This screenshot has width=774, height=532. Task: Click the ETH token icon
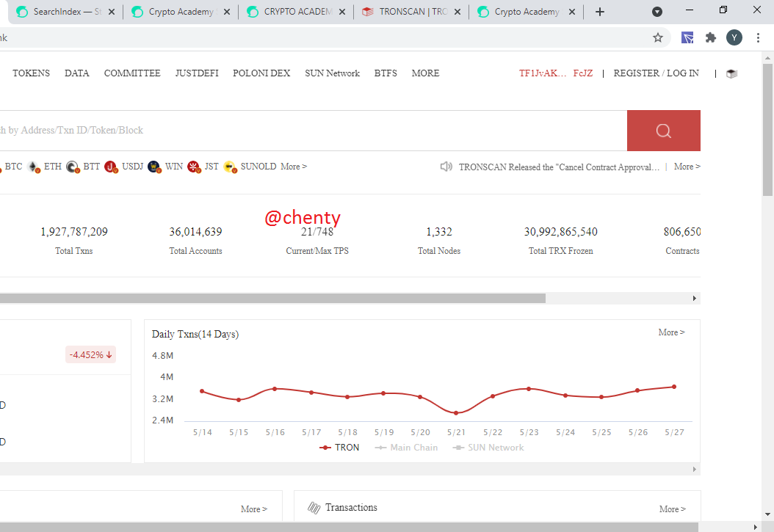[x=34, y=167]
